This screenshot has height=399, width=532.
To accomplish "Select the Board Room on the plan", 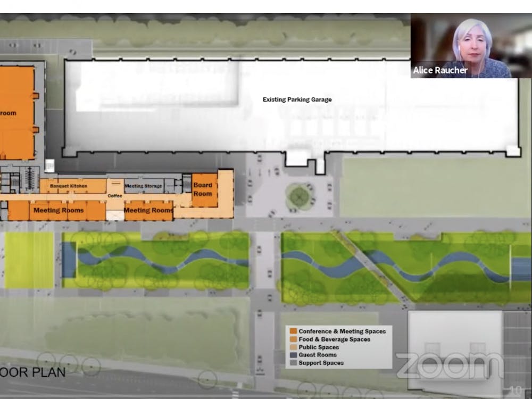I will click(203, 190).
